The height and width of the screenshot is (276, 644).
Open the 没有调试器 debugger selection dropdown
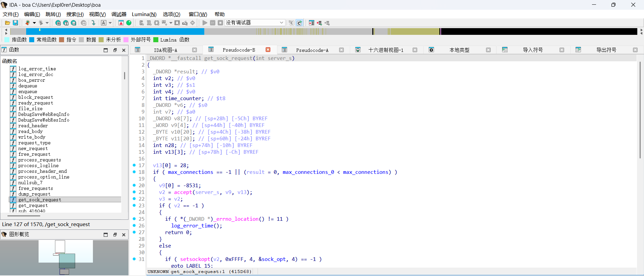click(255, 23)
